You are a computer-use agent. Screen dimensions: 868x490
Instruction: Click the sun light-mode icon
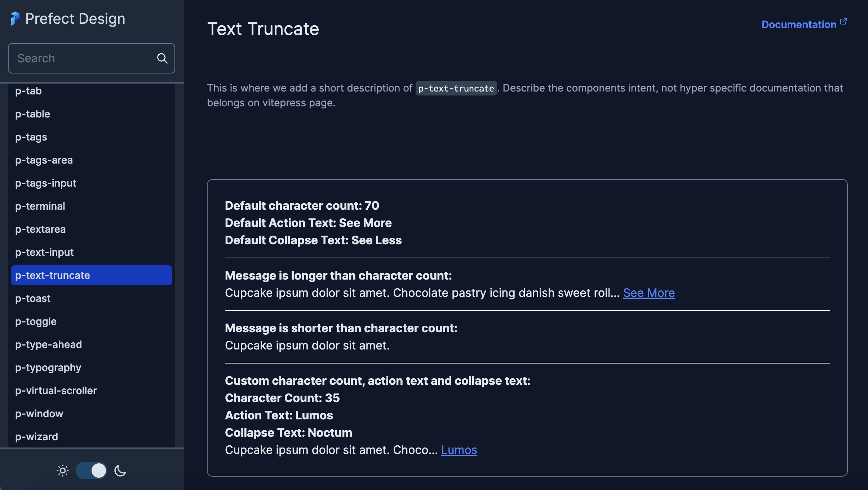click(x=63, y=471)
